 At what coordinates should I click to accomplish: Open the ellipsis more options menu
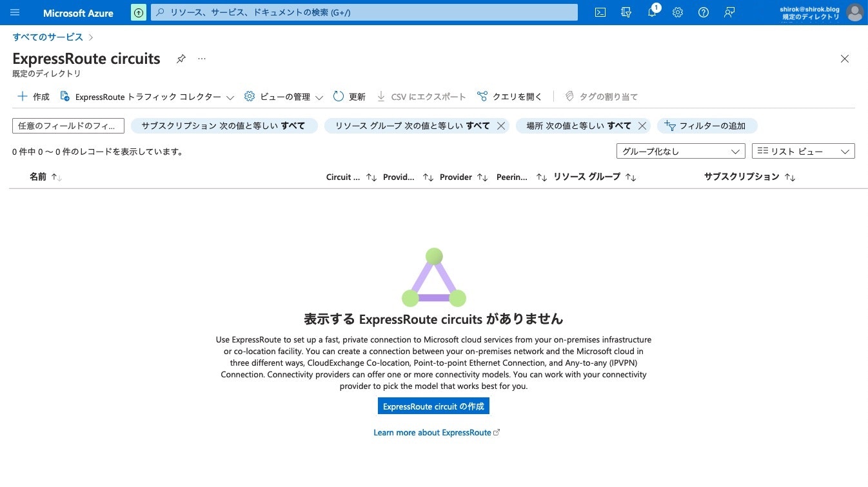click(x=202, y=59)
